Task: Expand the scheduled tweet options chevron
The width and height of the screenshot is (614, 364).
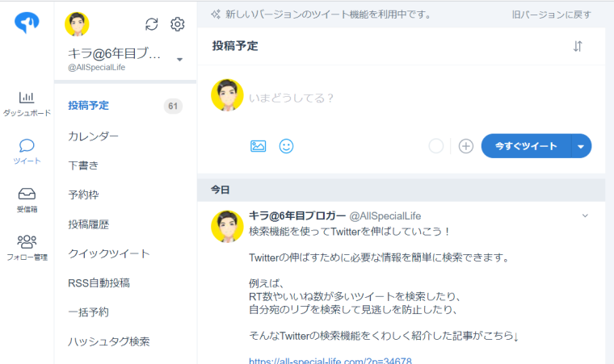Action: pos(586,215)
